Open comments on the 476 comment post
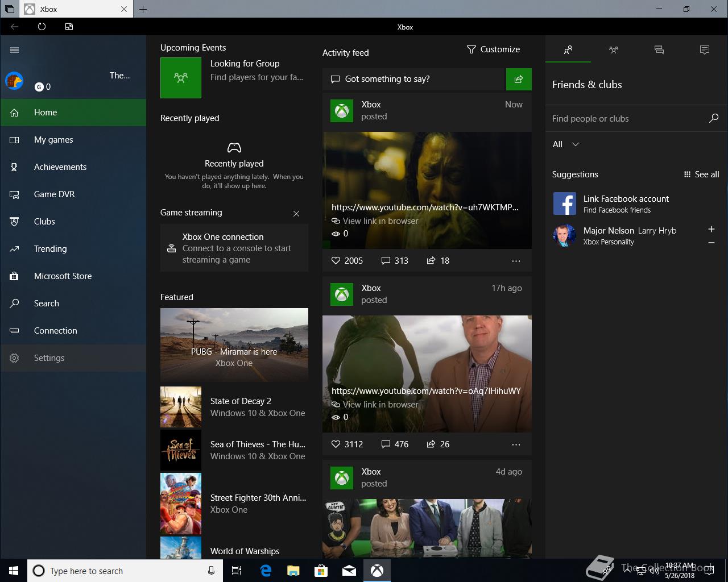Screen dimensions: 728x582 (395, 444)
